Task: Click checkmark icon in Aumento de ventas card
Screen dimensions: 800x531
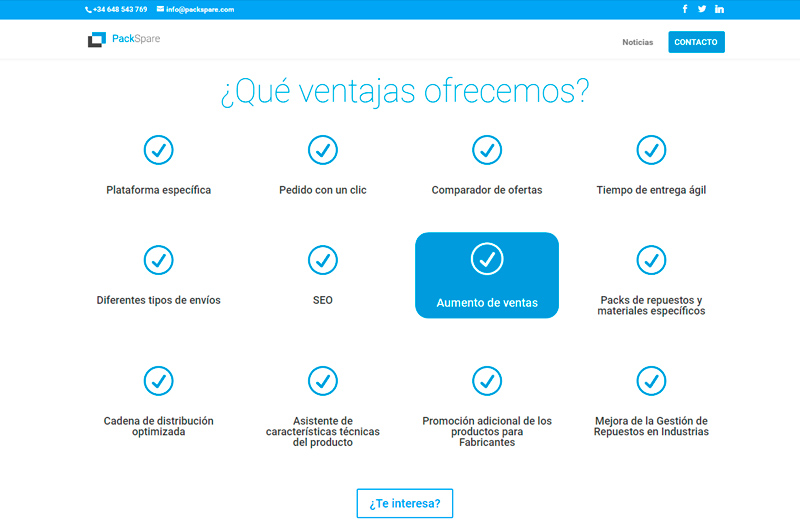Action: click(x=487, y=259)
